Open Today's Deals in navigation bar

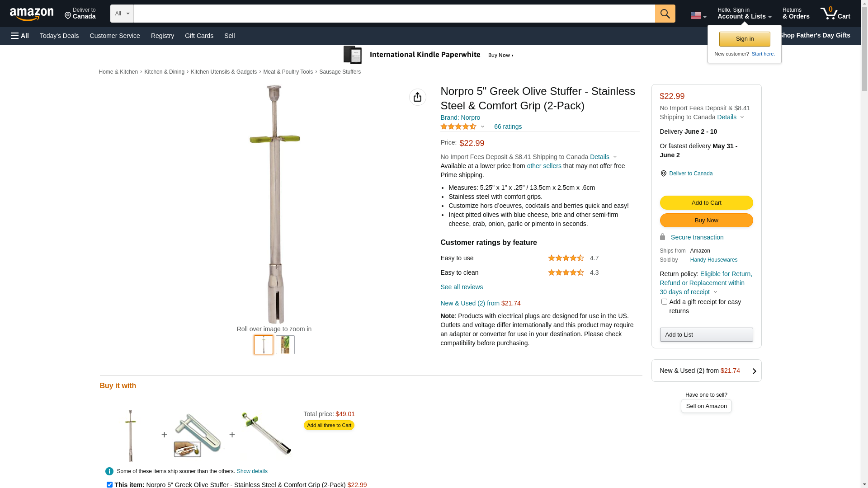pyautogui.click(x=59, y=36)
